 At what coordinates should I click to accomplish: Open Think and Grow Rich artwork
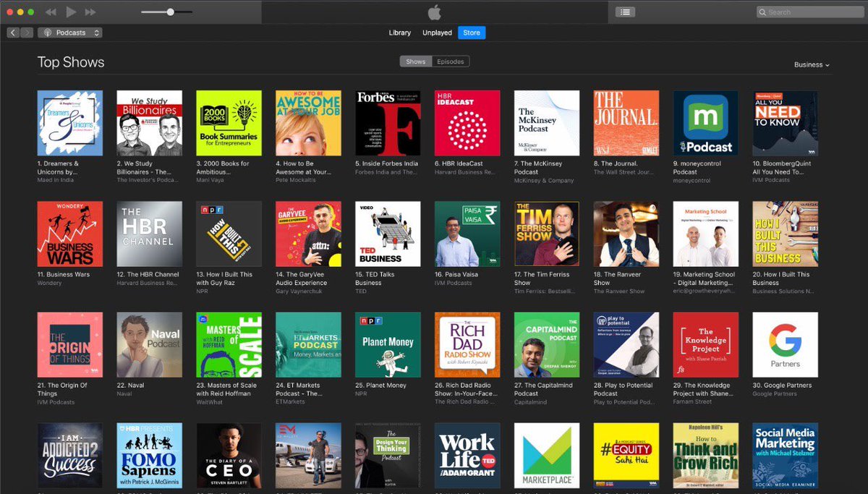pos(706,456)
